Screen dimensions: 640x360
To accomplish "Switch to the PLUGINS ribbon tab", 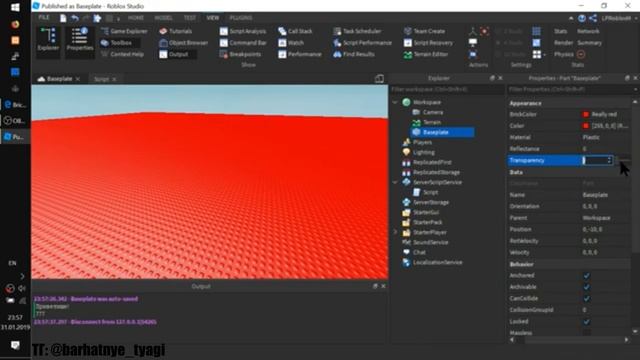I will coord(241,18).
